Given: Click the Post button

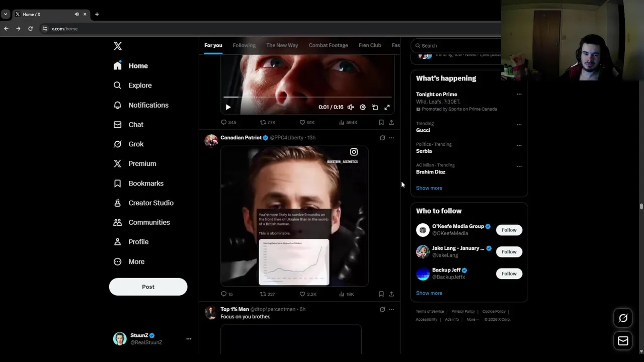Looking at the screenshot, I should [x=148, y=287].
